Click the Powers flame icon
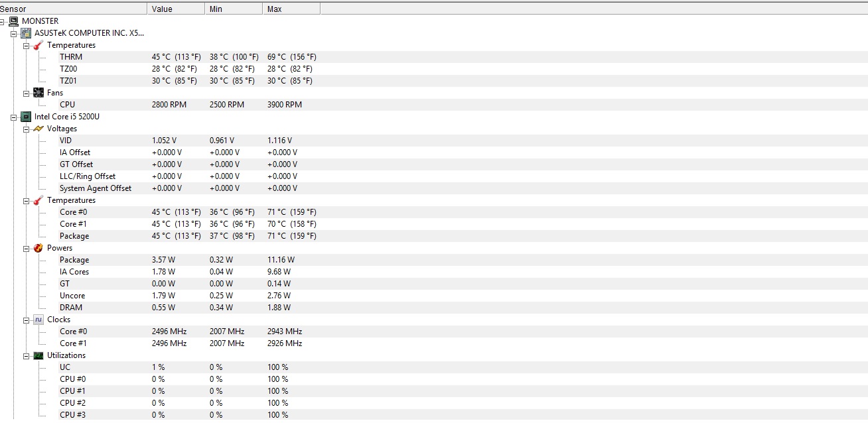This screenshot has width=868, height=423. [38, 248]
